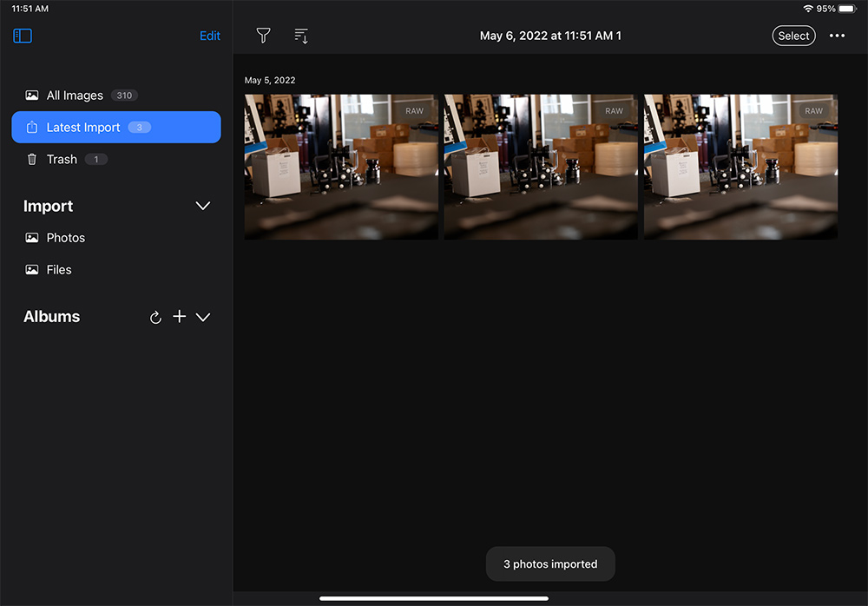Click the 310 count badge on All Images

(124, 96)
